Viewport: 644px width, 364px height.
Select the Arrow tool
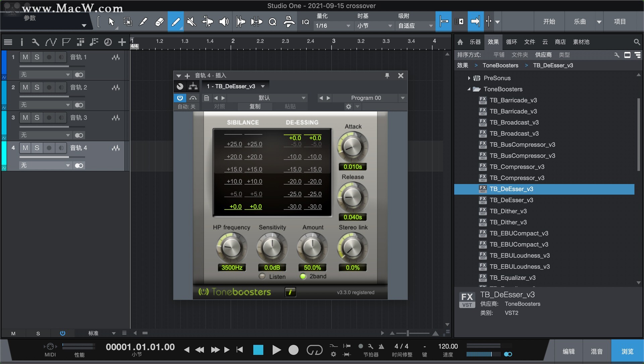coord(111,22)
